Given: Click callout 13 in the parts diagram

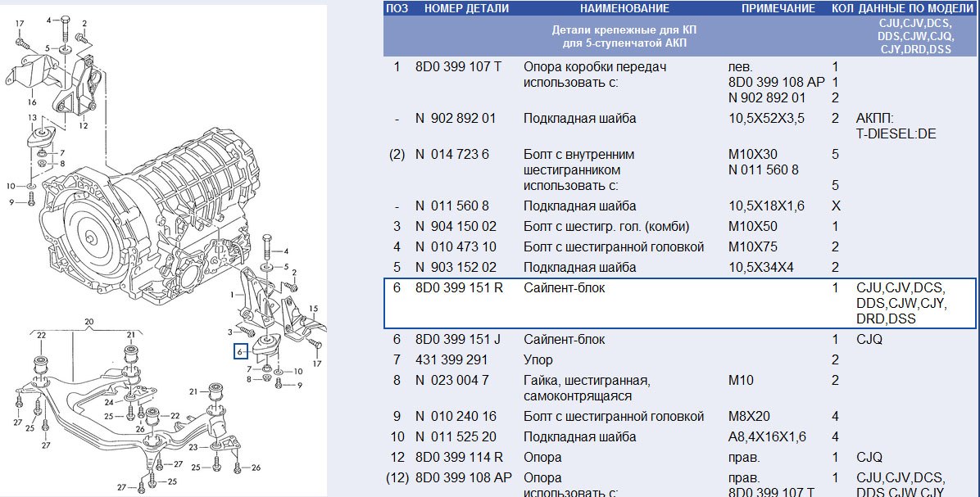Looking at the screenshot, I should point(32,117).
